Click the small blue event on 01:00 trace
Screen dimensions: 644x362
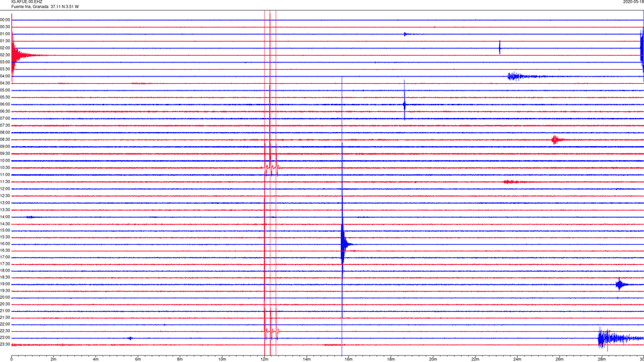[407, 34]
